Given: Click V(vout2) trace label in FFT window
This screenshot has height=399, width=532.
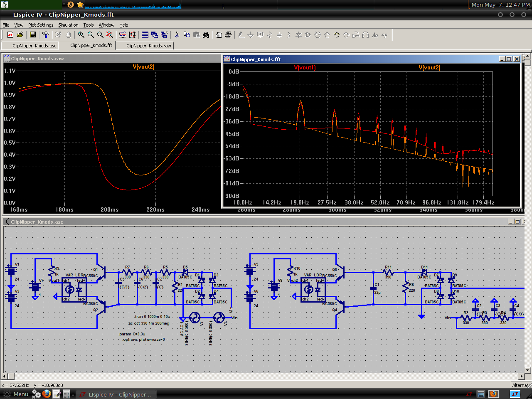Looking at the screenshot, I should click(429, 67).
